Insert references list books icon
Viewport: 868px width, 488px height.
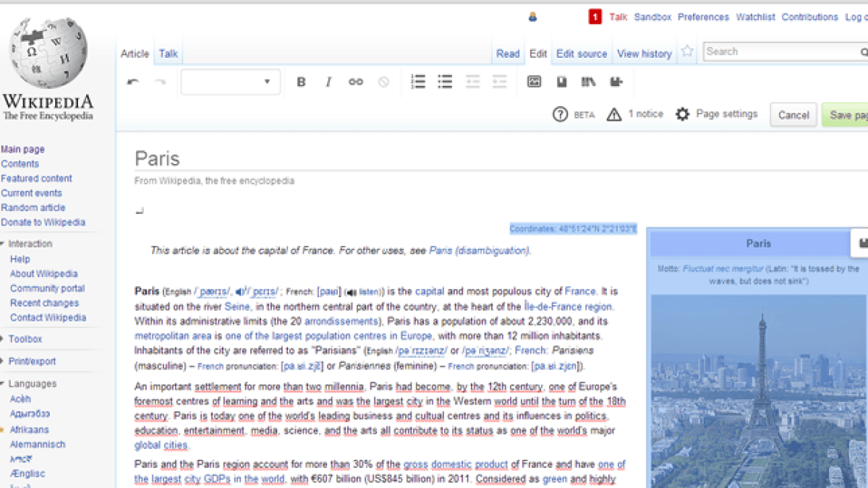(588, 82)
